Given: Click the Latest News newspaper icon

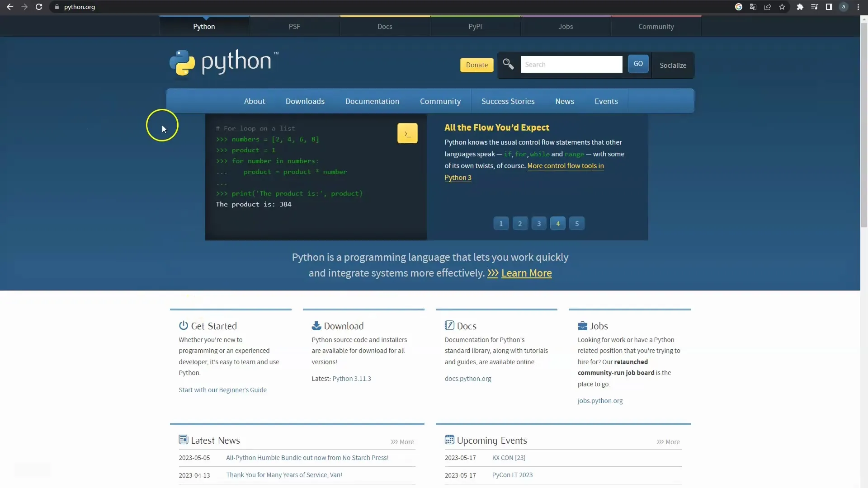Looking at the screenshot, I should click(183, 440).
